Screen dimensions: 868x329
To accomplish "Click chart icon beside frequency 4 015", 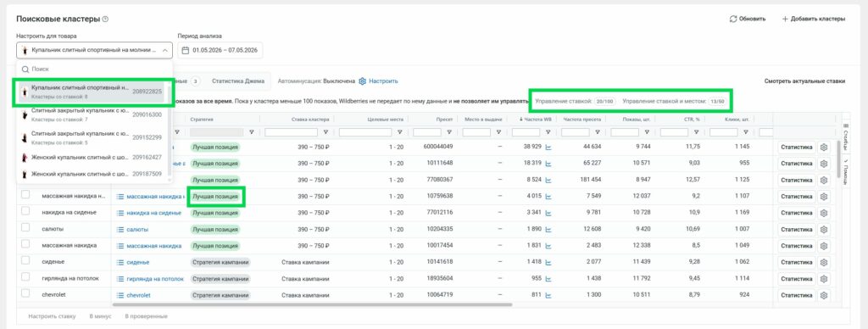I will (548, 196).
